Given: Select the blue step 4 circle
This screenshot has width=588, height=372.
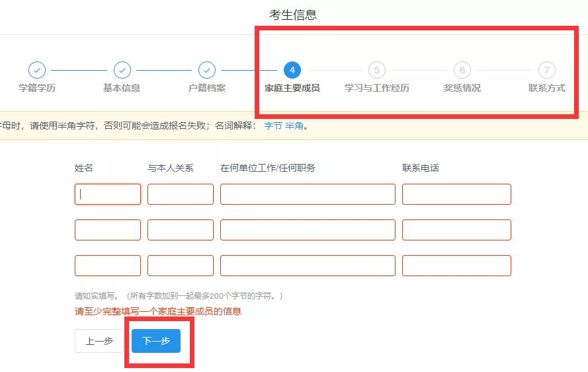Looking at the screenshot, I should pyautogui.click(x=292, y=70).
